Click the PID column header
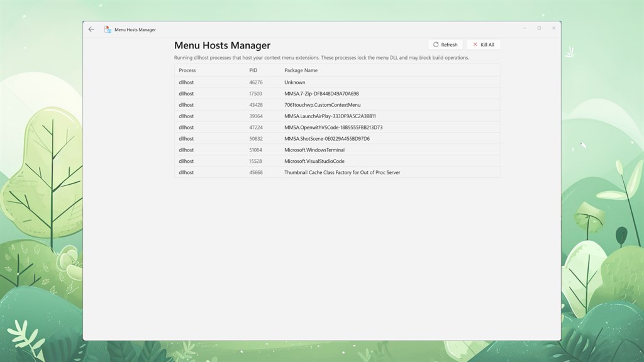This screenshot has width=644, height=362. coord(253,70)
